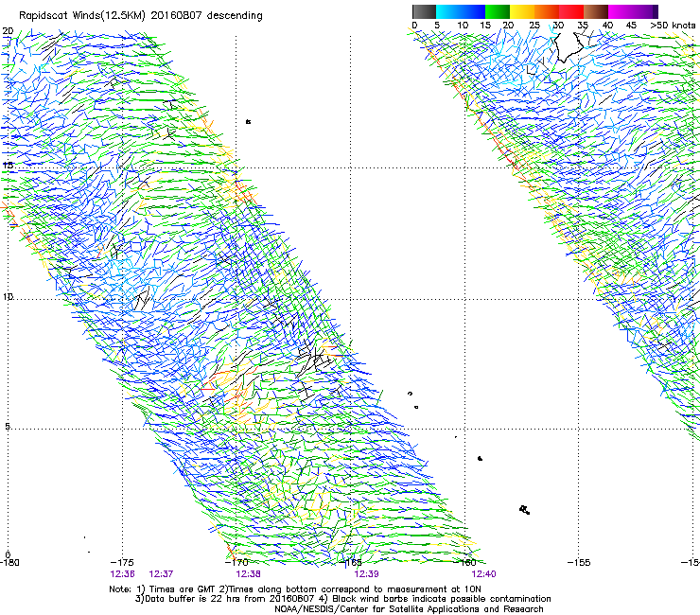
Task: Click the cyan-blue 5-15 knots legend segment
Action: pyautogui.click(x=461, y=11)
